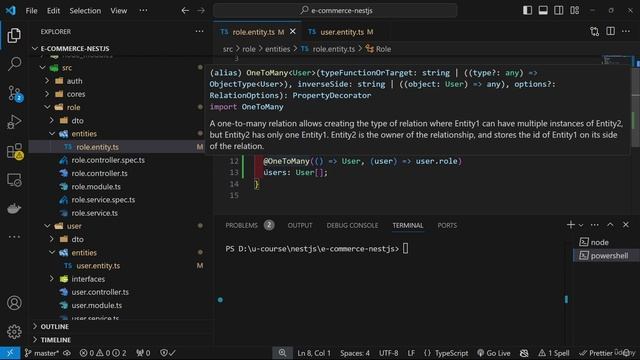This screenshot has height=360, width=640.
Task: Click the master* git branch in status bar
Action: click(x=41, y=353)
